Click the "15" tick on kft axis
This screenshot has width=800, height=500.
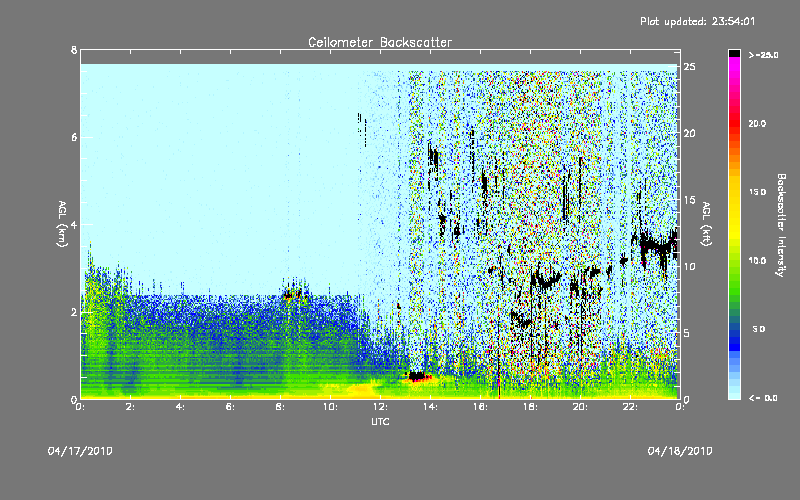pyautogui.click(x=690, y=200)
